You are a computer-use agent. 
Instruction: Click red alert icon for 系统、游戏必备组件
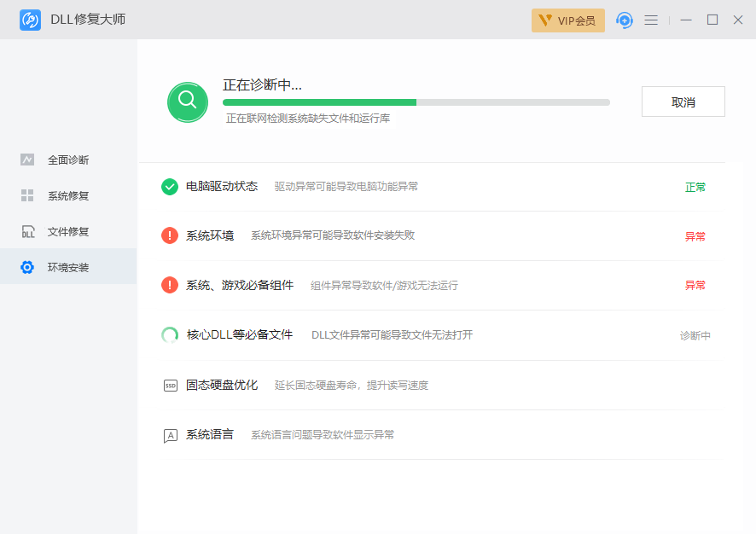click(x=170, y=285)
